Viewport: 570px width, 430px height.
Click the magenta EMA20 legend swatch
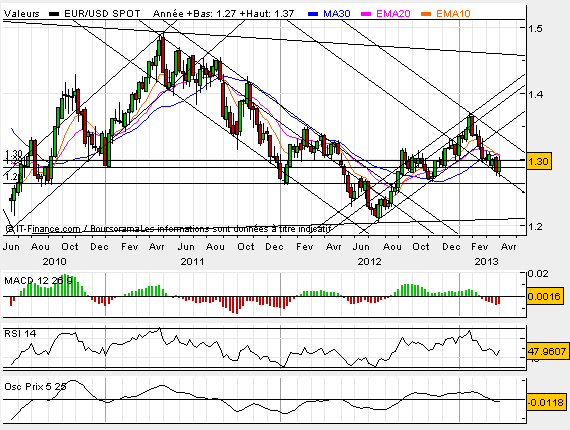coord(366,14)
